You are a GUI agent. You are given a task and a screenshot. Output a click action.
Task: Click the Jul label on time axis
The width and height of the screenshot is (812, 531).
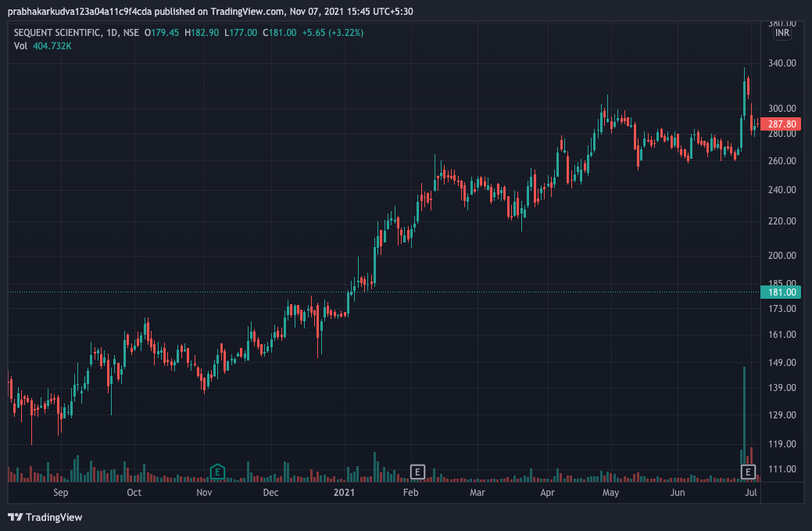coord(751,493)
